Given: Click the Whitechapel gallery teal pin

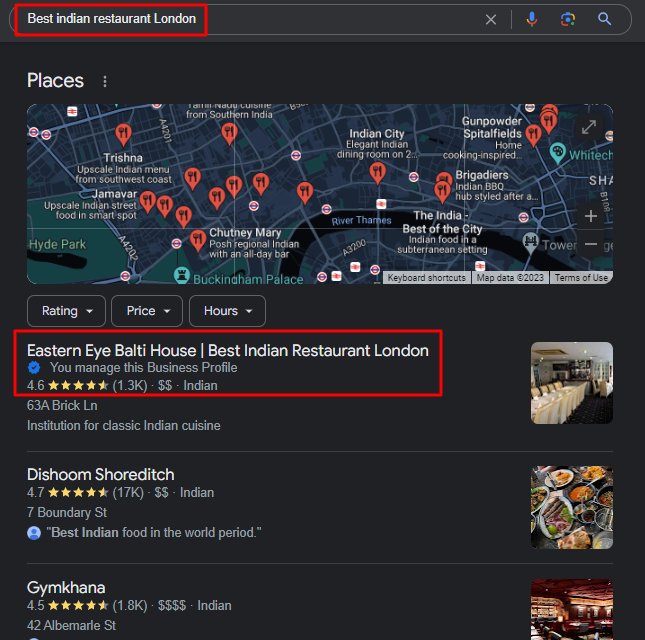Looking at the screenshot, I should [557, 153].
